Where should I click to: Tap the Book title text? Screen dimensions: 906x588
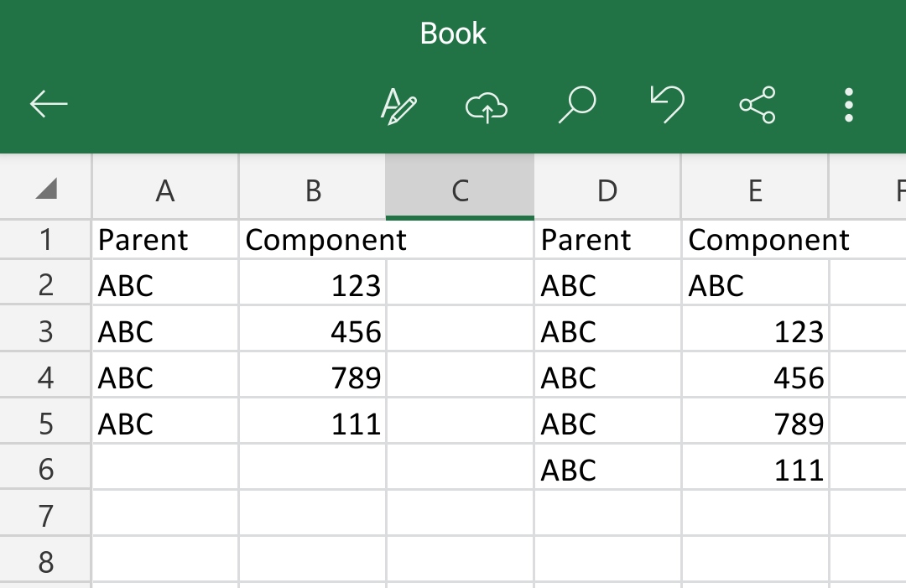point(453,34)
